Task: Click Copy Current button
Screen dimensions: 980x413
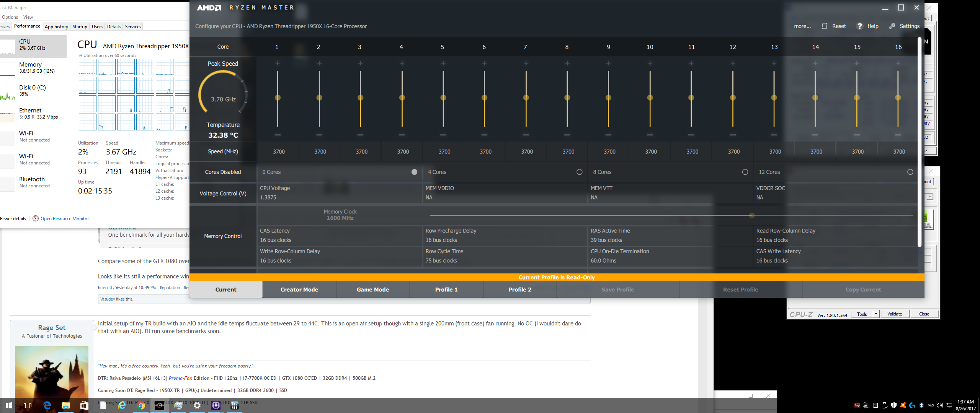Action: [863, 289]
